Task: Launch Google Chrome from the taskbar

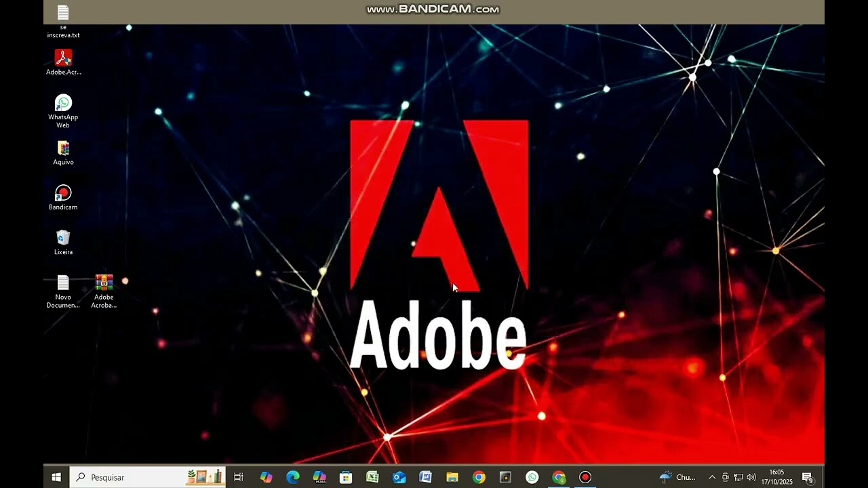Action: (479, 477)
